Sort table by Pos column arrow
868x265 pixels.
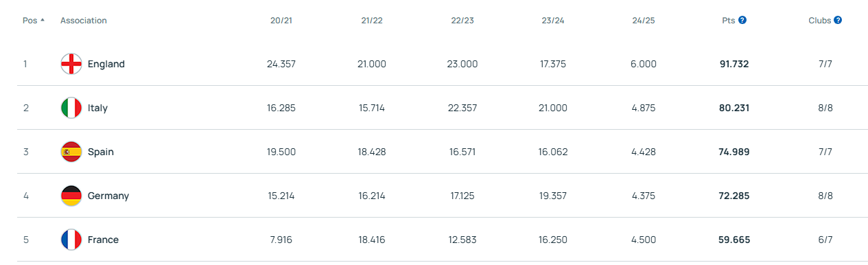pyautogui.click(x=43, y=20)
